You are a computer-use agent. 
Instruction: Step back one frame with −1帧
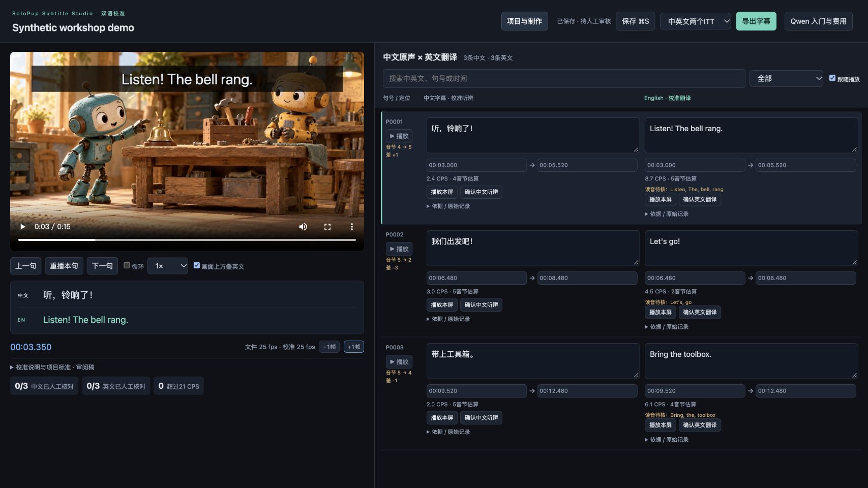pos(329,347)
